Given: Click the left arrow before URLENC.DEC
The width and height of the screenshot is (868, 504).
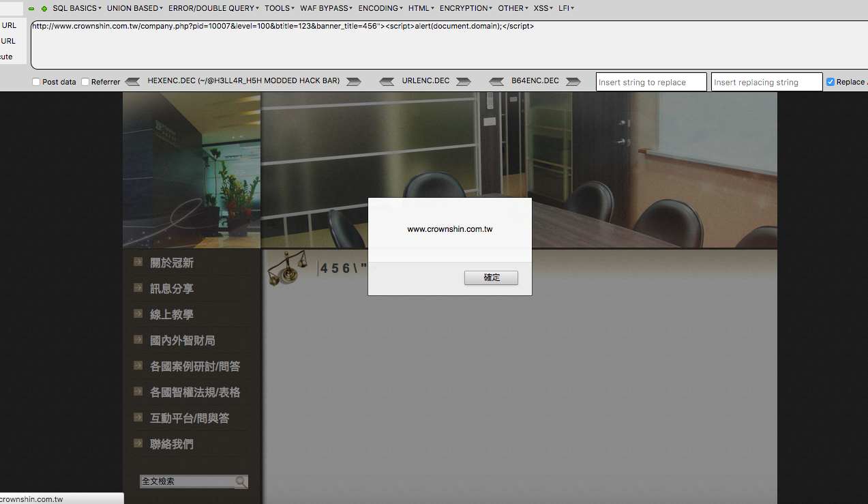Looking at the screenshot, I should [x=387, y=82].
